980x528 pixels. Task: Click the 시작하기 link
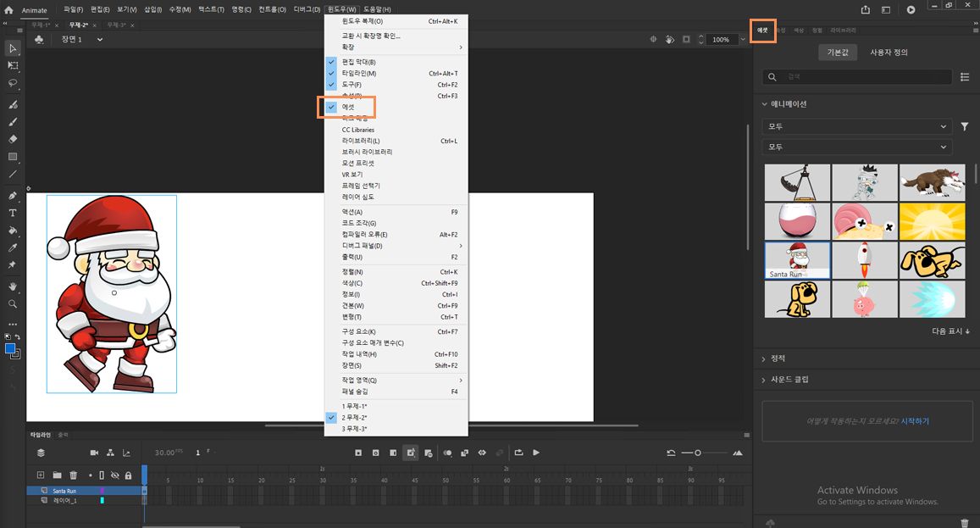click(x=915, y=422)
